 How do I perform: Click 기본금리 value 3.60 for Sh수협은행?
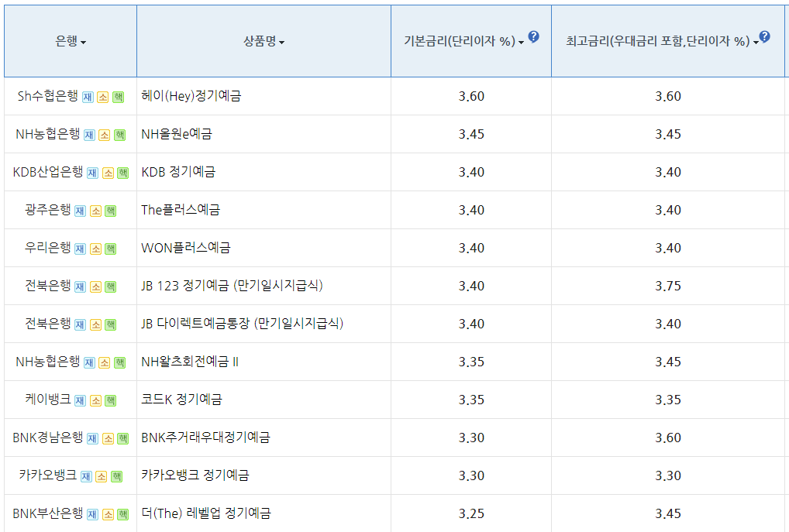click(x=471, y=97)
